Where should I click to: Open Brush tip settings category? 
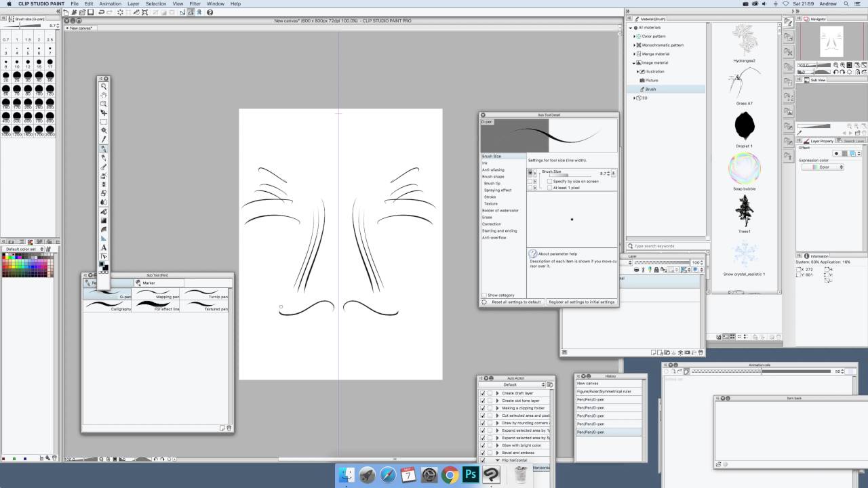(x=492, y=184)
